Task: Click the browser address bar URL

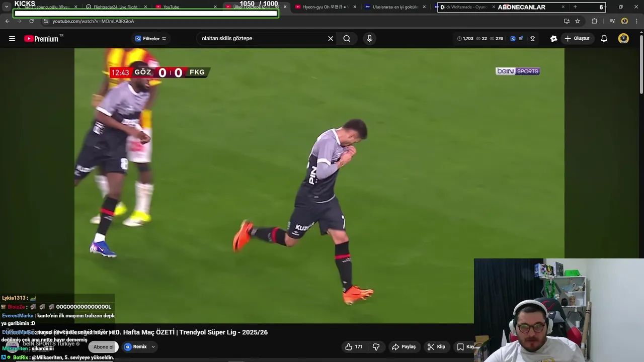Action: (x=93, y=21)
